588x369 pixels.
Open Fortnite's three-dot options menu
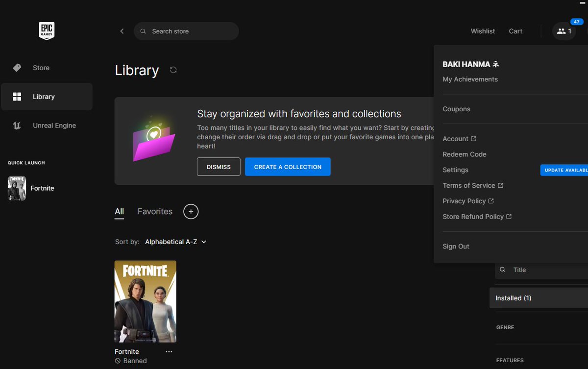[x=169, y=352]
